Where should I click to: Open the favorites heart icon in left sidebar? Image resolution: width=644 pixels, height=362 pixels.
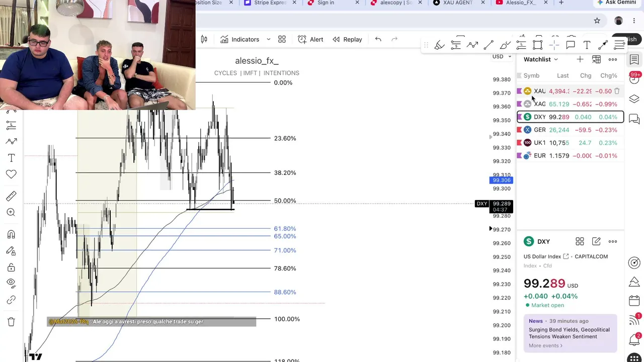[x=11, y=174]
